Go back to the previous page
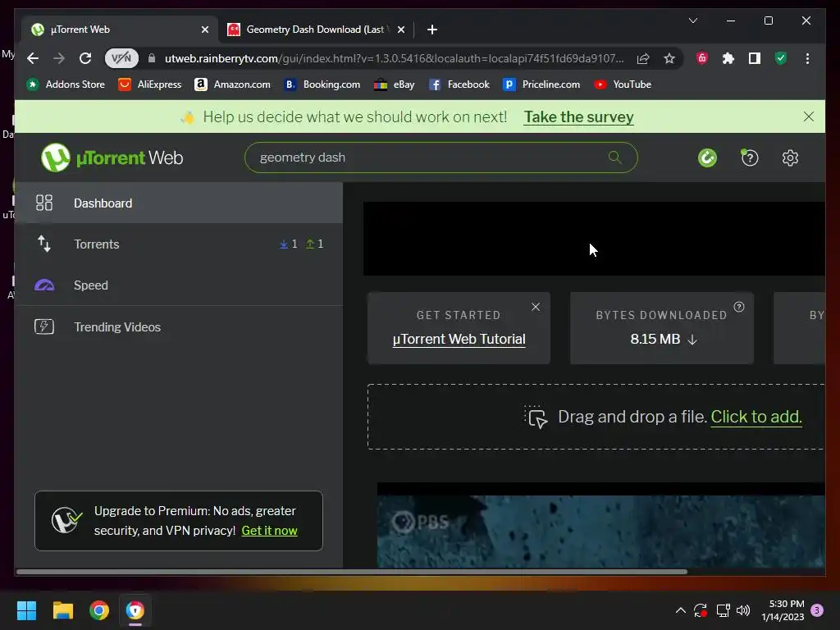 tap(33, 58)
